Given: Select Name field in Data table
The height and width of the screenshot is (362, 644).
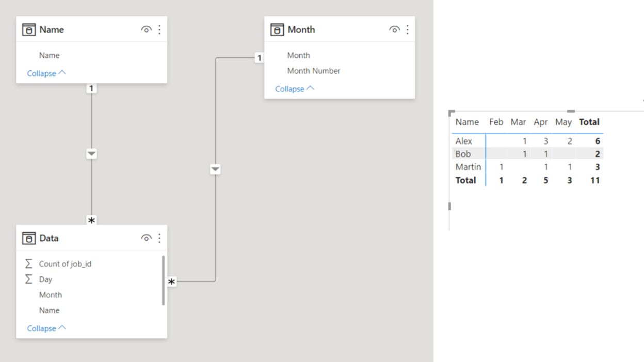Looking at the screenshot, I should click(x=49, y=310).
